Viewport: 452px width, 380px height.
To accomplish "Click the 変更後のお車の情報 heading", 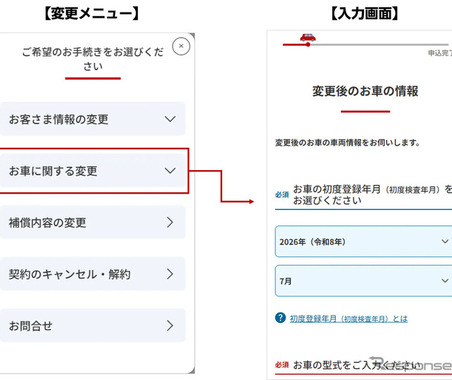I will tap(365, 91).
